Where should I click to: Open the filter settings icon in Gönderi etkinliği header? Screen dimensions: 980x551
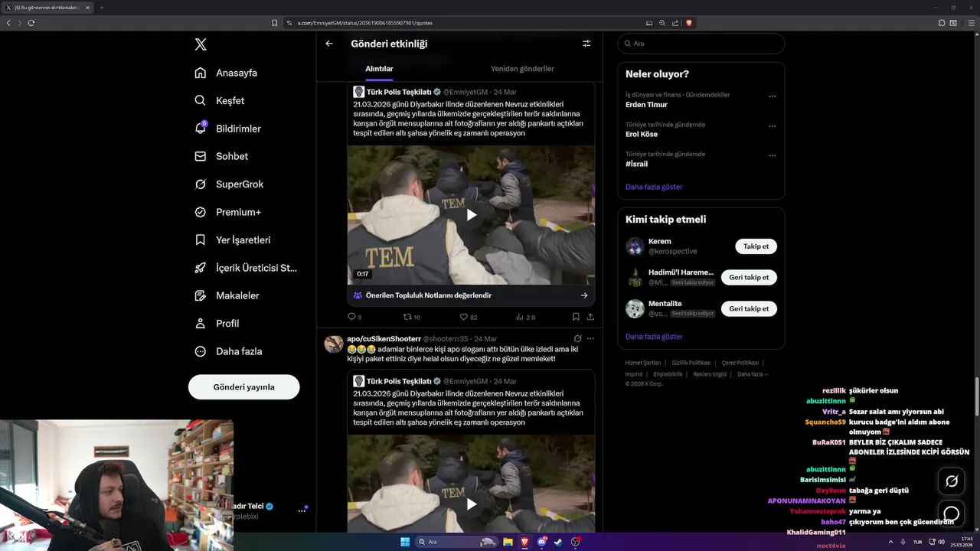coord(586,44)
